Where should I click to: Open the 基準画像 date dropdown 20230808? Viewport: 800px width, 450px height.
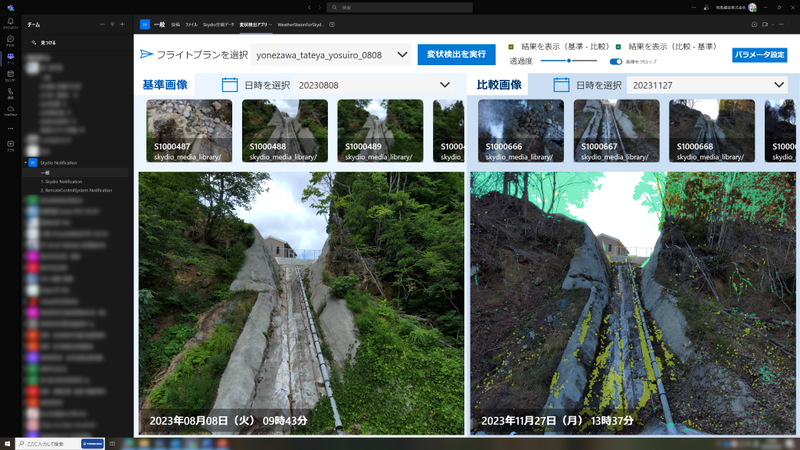coord(444,85)
